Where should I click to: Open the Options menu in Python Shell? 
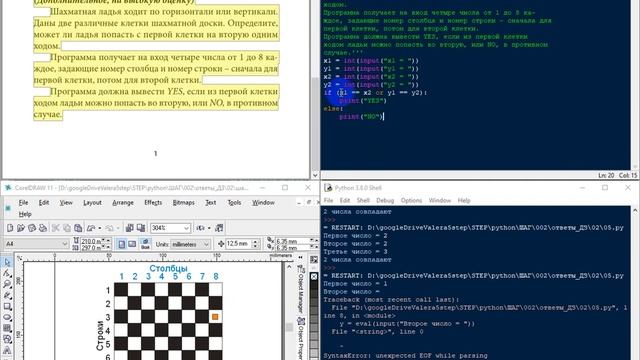[411, 200]
